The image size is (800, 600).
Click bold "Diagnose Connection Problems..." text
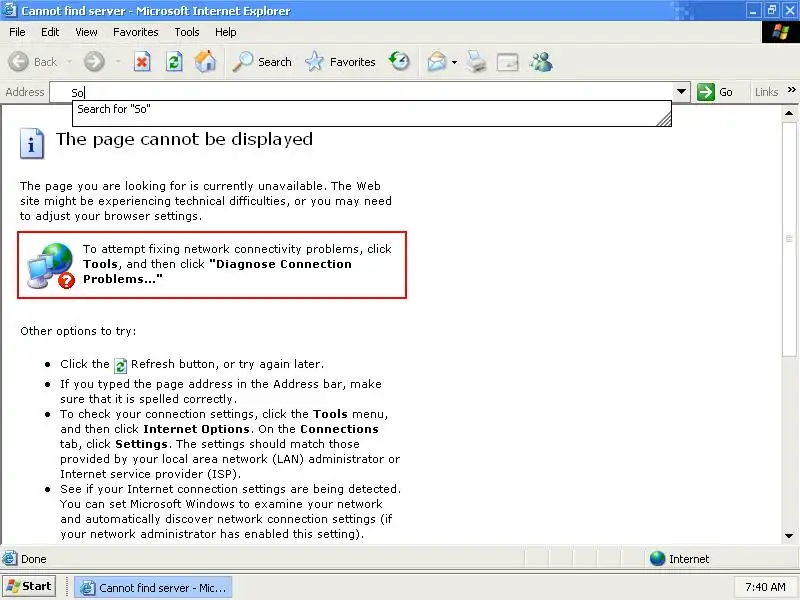(217, 271)
